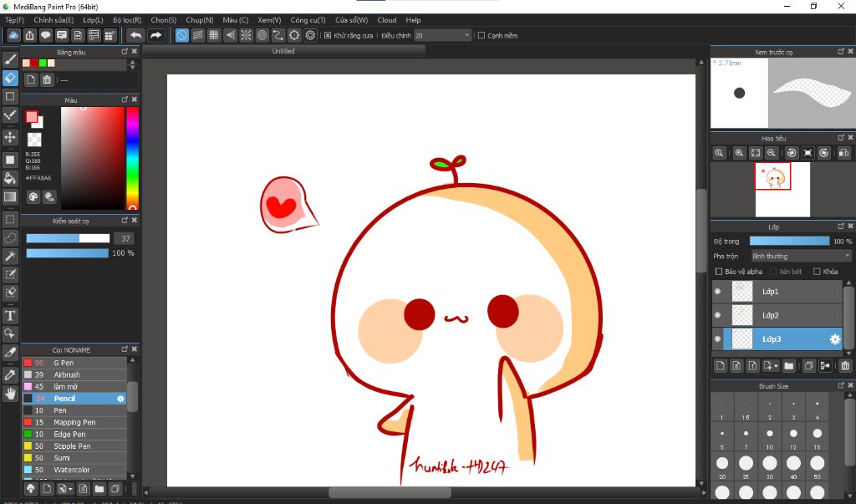
Task: Fit canvas to window in navigator
Action: pos(755,153)
